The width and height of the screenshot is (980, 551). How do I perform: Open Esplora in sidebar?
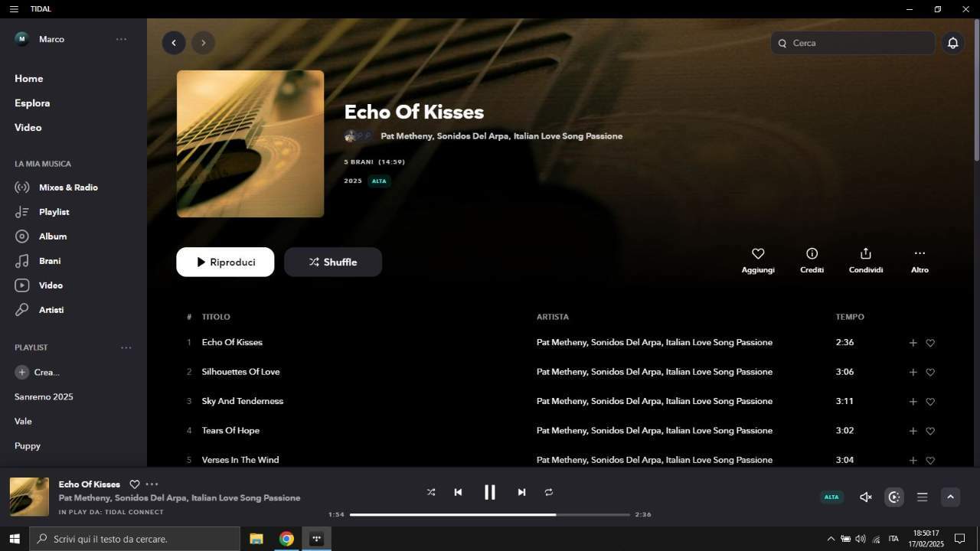32,103
